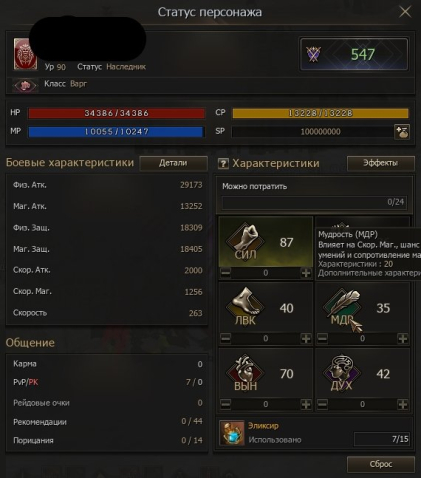Click the ЛВК dexterity foot icon

pyautogui.click(x=246, y=306)
